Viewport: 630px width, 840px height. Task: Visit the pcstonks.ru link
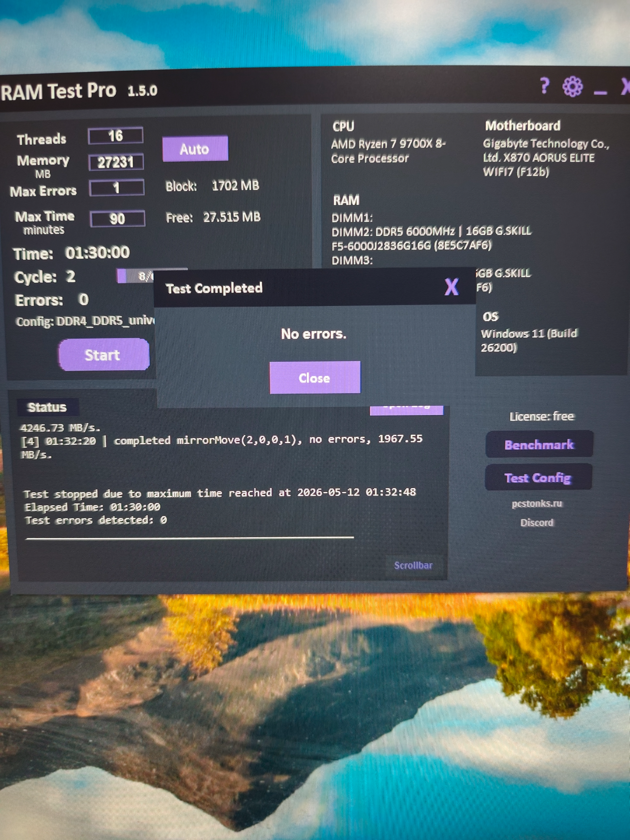pyautogui.click(x=537, y=504)
